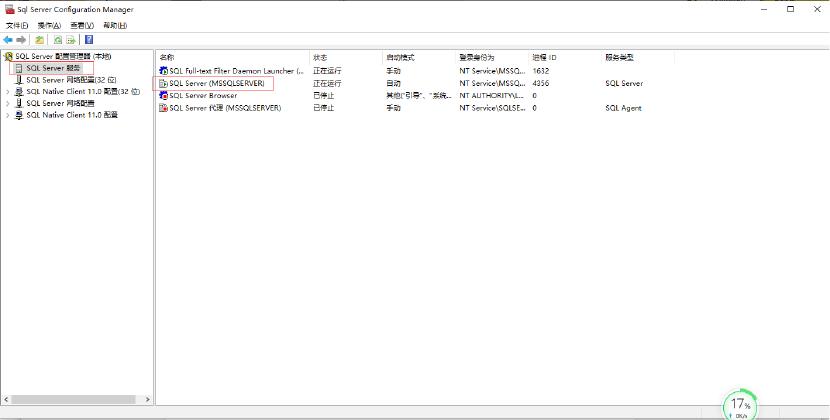Click the NT AUTHORITY\L... login cell
Image resolution: width=830 pixels, height=420 pixels.
492,95
